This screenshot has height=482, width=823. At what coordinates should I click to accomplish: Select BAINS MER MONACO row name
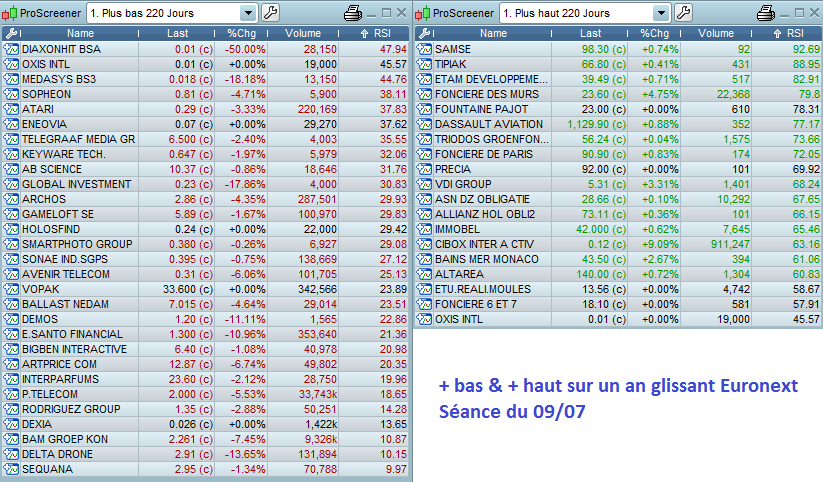pos(487,259)
